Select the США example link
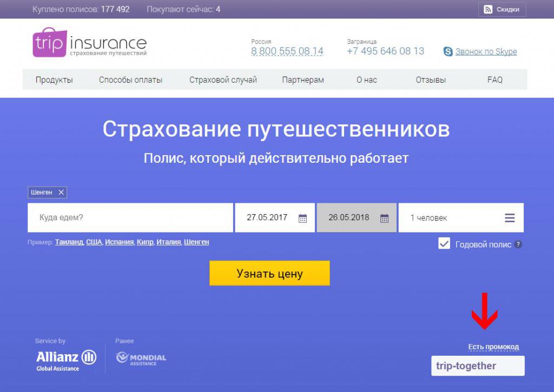554x392 pixels. tap(94, 242)
